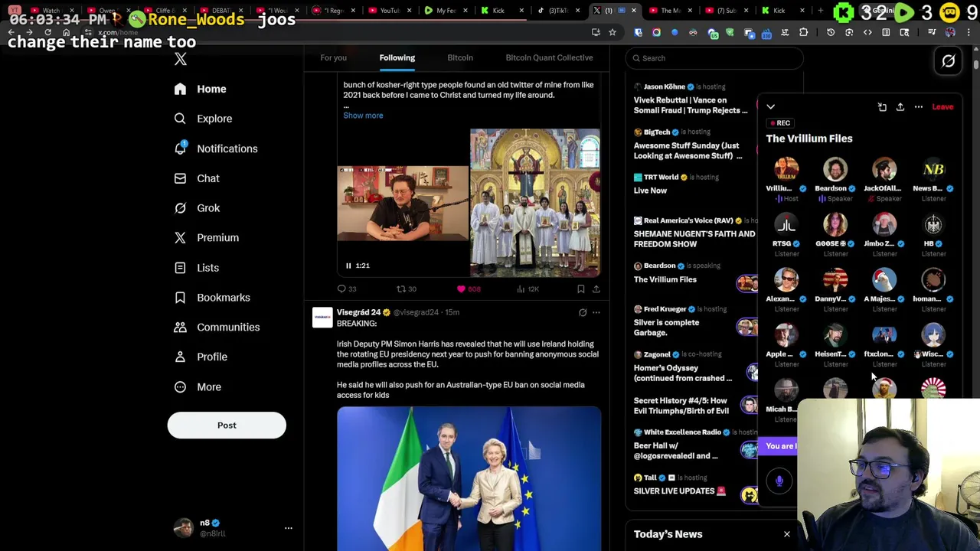The image size is (980, 551).
Task: View post analytics showing 12K views
Action: click(528, 289)
